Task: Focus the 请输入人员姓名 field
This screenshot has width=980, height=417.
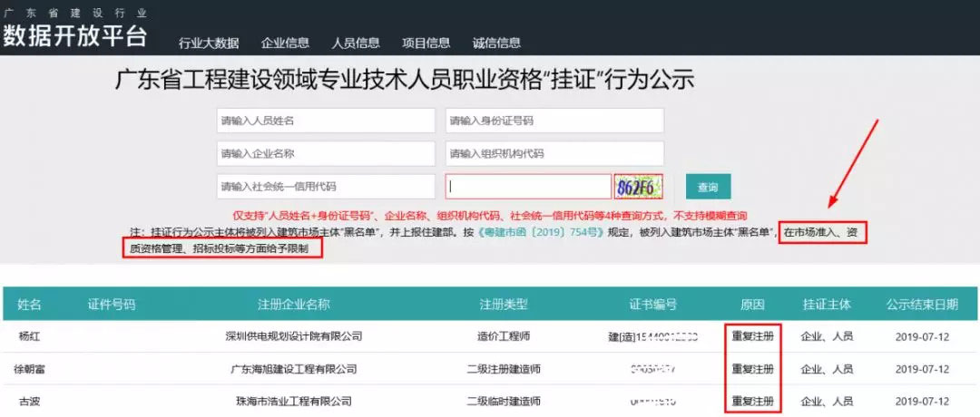Action: (326, 121)
